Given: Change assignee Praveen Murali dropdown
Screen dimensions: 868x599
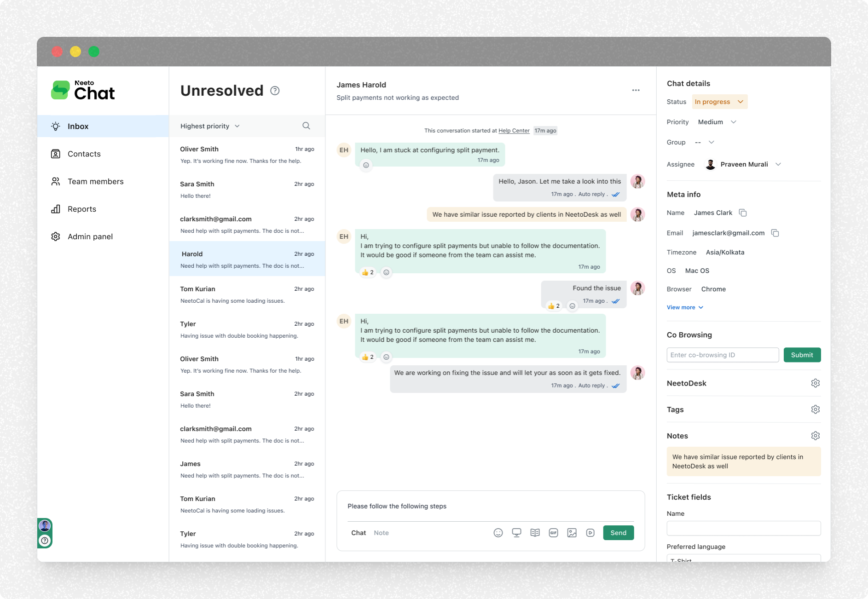Looking at the screenshot, I should pos(743,164).
